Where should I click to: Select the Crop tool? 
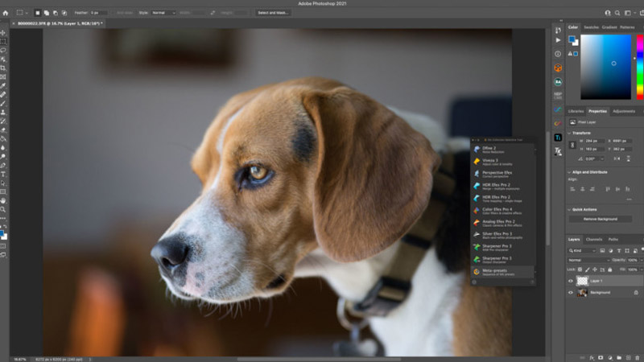coord(4,67)
